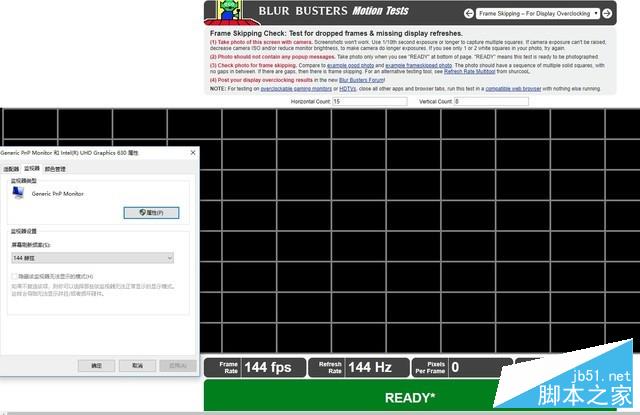
Task: Click the Generic PnP Monitor icon
Action: point(20,194)
